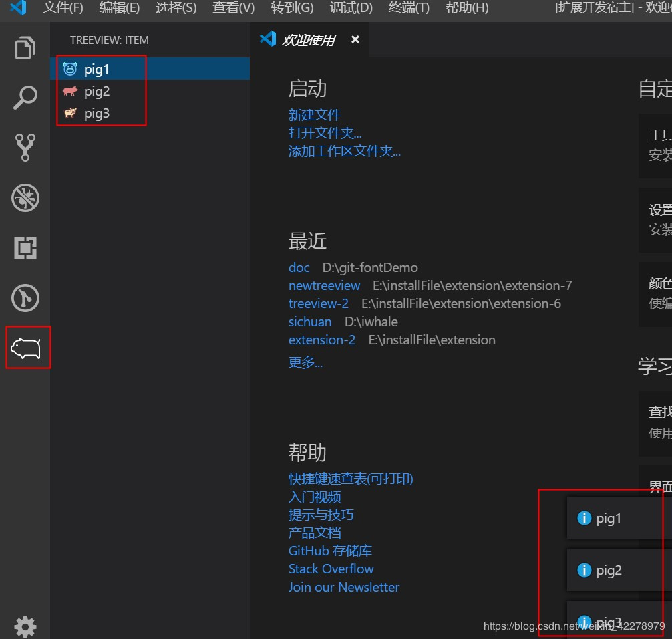Click the TREEVIEW: ITEM panel header
Viewport: 672px width, 639px height.
click(110, 40)
